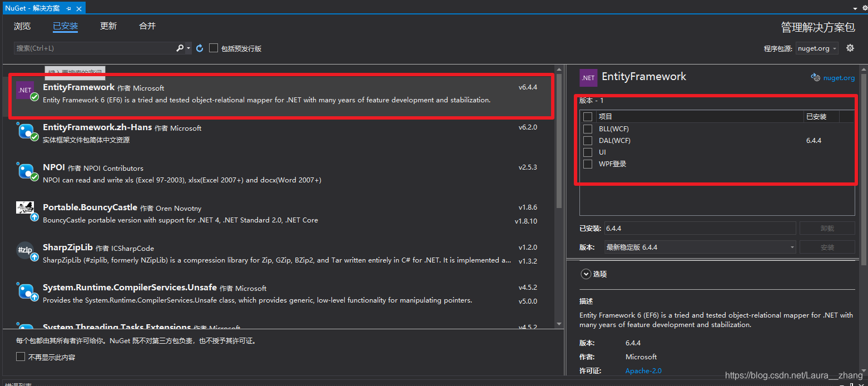
Task: Check the BLL(WCF) project checkbox
Action: 588,128
